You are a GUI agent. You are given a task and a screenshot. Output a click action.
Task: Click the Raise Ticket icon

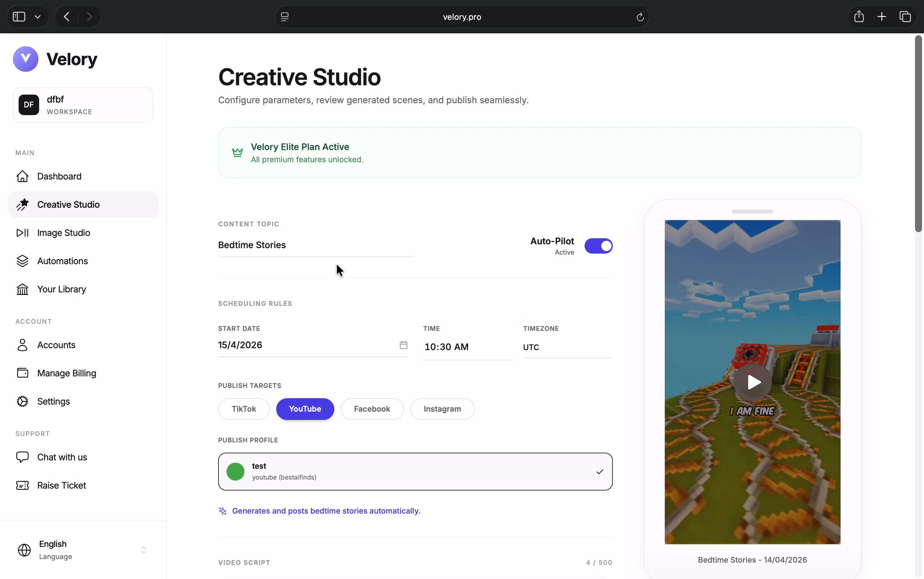tap(22, 486)
